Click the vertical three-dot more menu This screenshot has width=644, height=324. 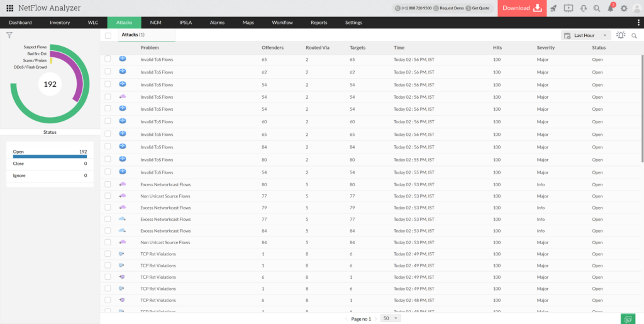click(x=639, y=23)
